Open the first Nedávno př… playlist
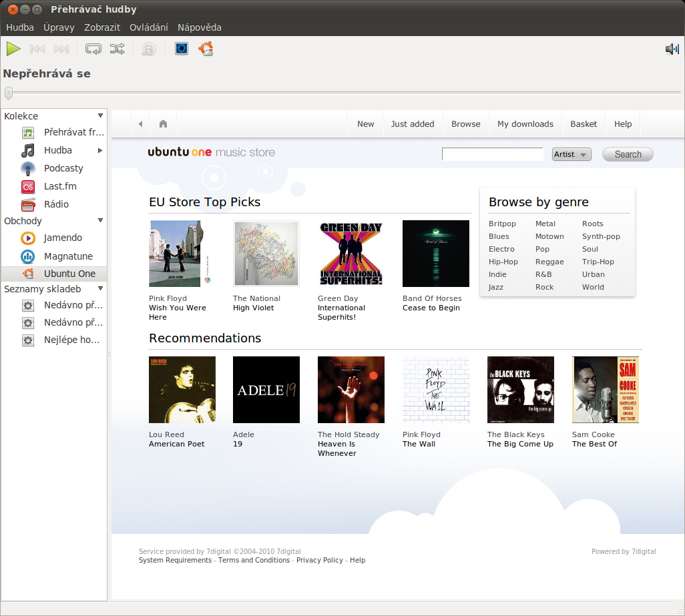This screenshot has height=616, width=685. pos(54,305)
